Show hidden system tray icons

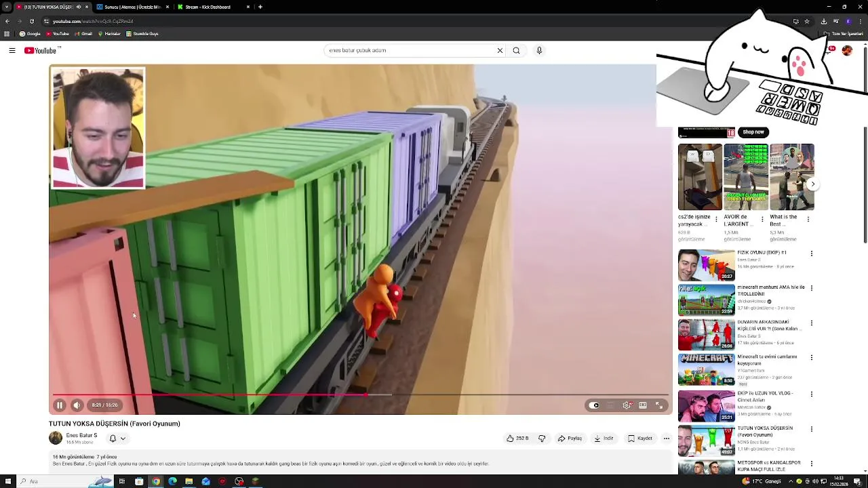tap(792, 481)
